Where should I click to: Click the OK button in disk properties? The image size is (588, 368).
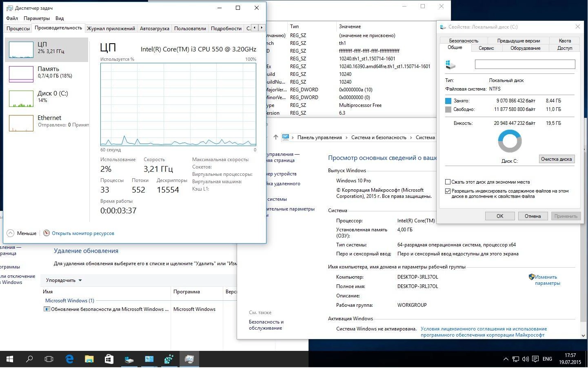[500, 216]
